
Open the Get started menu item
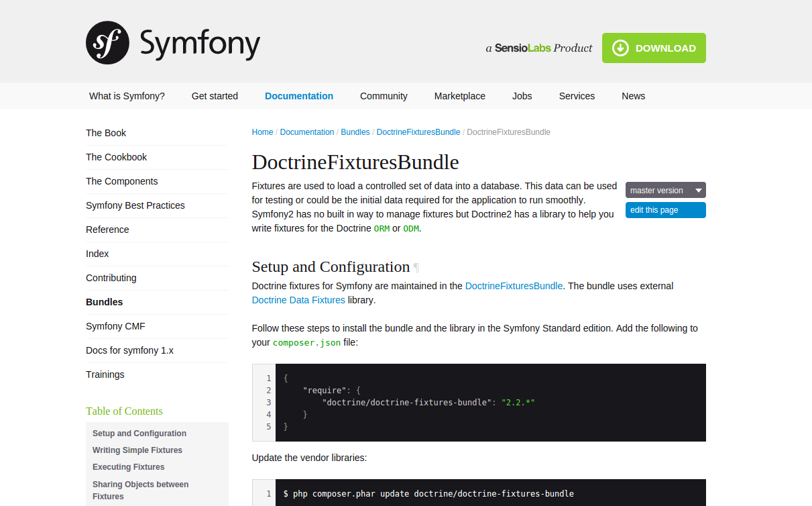point(215,96)
